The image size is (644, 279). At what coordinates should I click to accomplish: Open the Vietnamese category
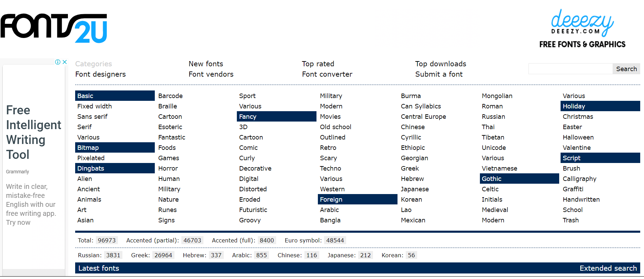point(499,168)
